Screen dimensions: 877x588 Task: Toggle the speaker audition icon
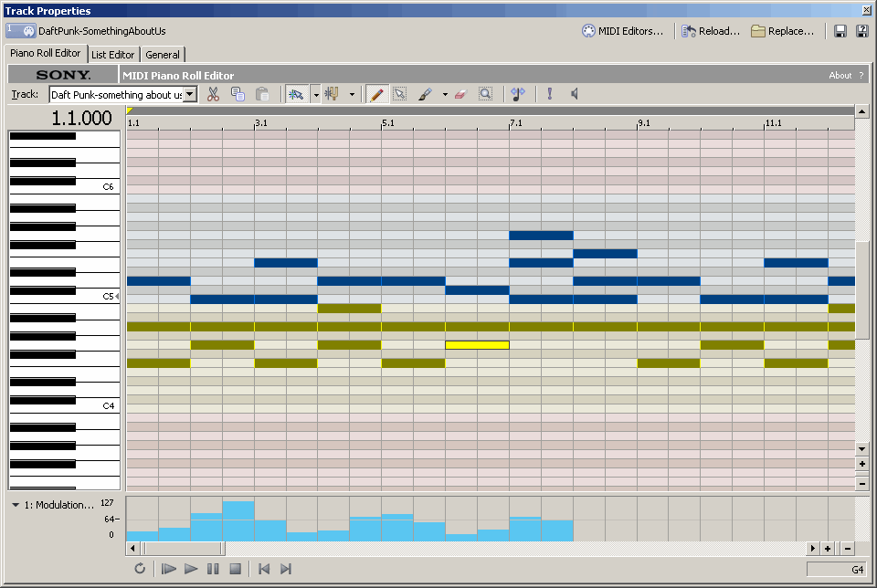(576, 94)
